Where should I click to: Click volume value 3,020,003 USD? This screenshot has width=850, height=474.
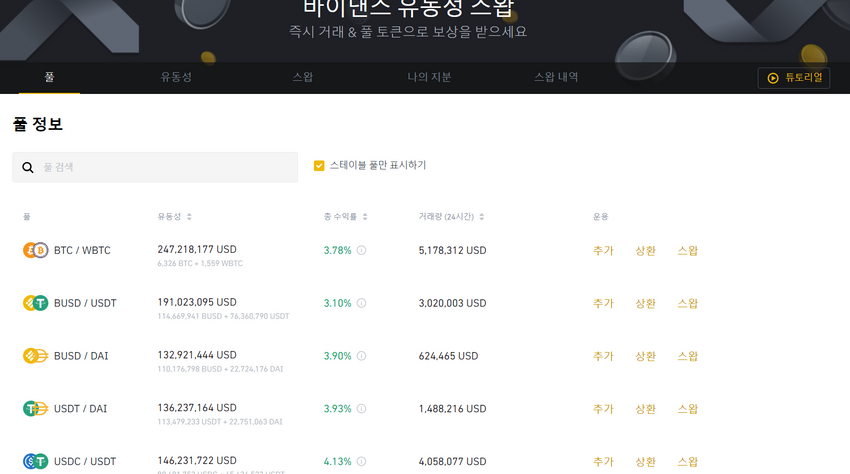(x=452, y=303)
